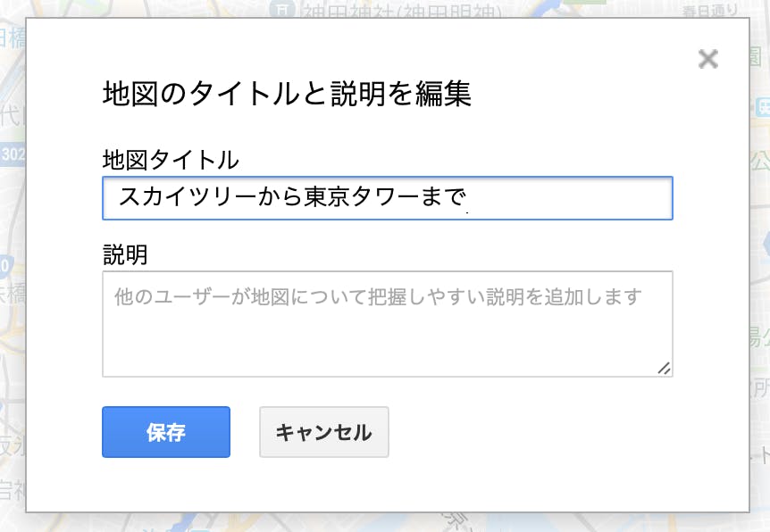This screenshot has height=532, width=770.
Task: Click the green 園 park label at top right
Action: click(756, 56)
